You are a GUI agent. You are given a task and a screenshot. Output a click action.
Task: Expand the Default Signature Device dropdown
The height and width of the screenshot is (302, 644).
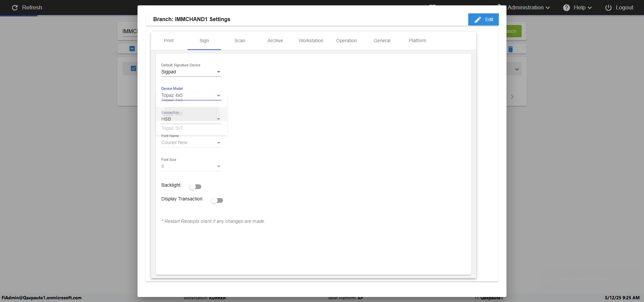click(191, 72)
